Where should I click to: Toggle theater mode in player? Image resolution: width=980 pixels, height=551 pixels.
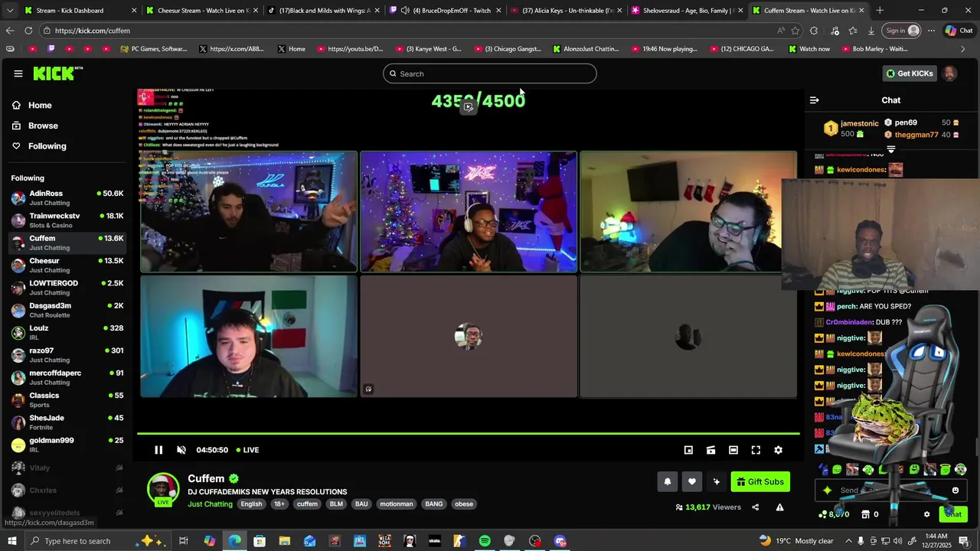(x=733, y=450)
